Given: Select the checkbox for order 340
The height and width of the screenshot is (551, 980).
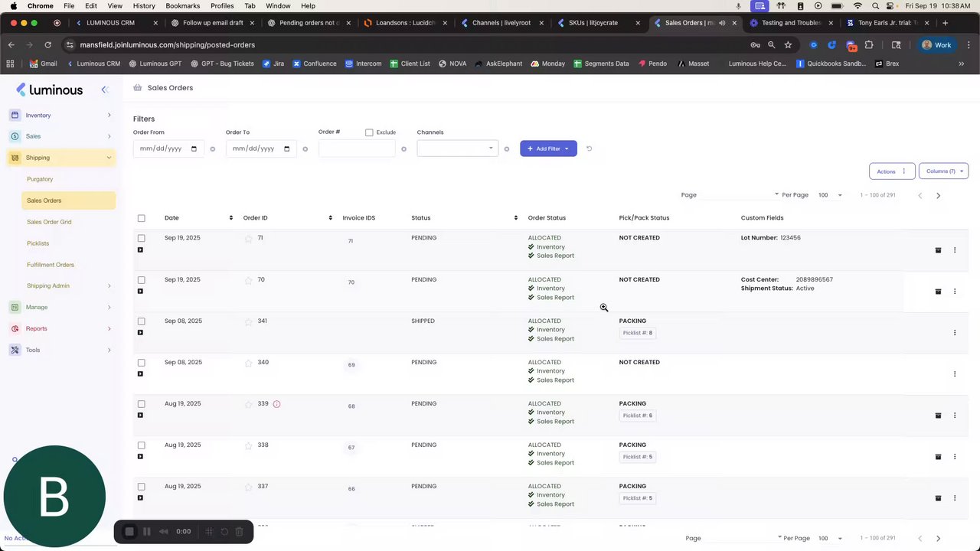Looking at the screenshot, I should pyautogui.click(x=141, y=362).
